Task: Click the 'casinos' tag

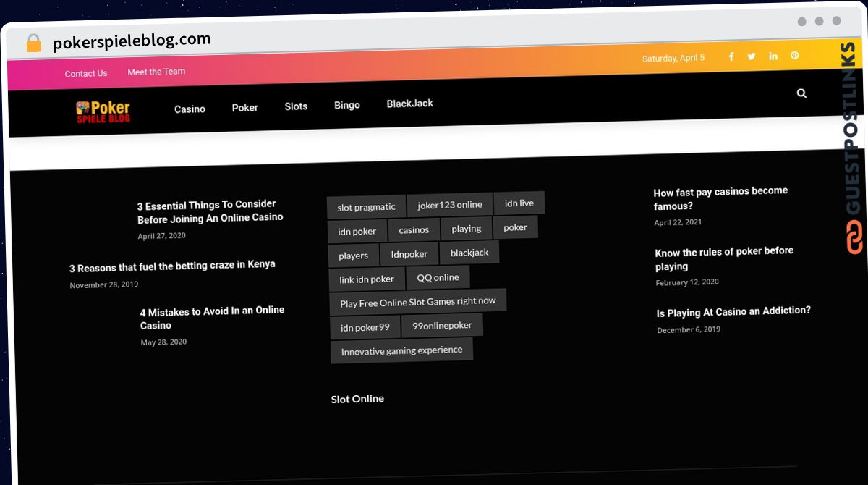Action: click(414, 230)
